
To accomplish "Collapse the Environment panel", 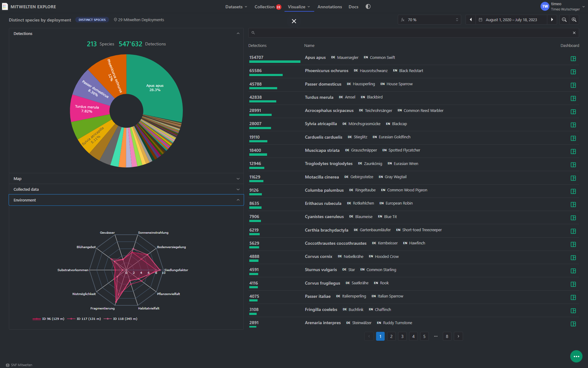I will (126, 200).
